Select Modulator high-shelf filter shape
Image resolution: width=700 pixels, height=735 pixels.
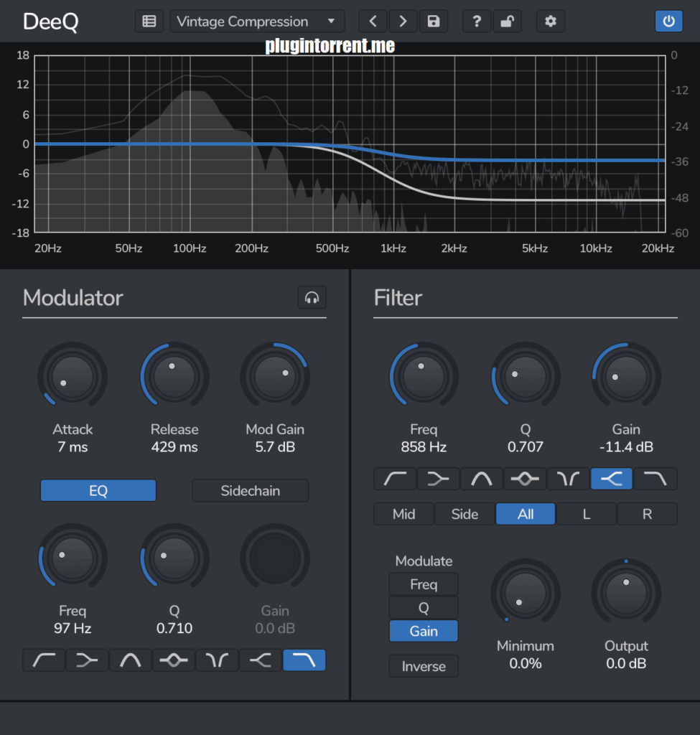pos(260,660)
